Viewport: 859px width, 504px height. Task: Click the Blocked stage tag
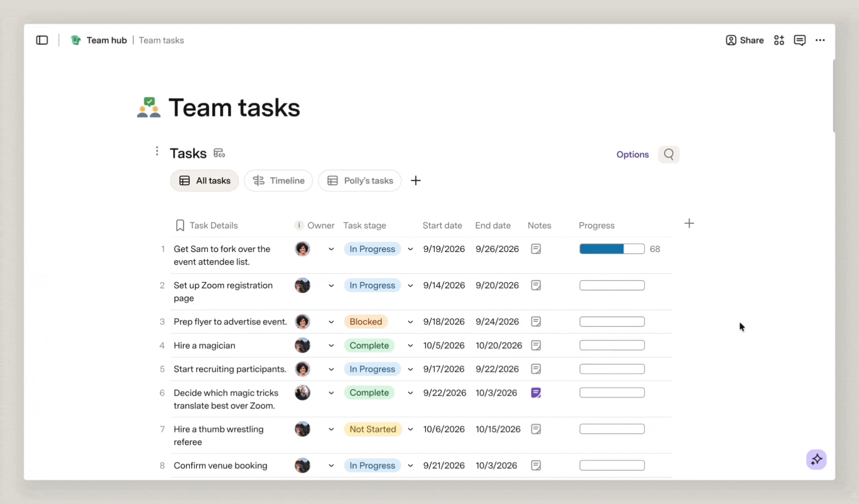pos(366,322)
